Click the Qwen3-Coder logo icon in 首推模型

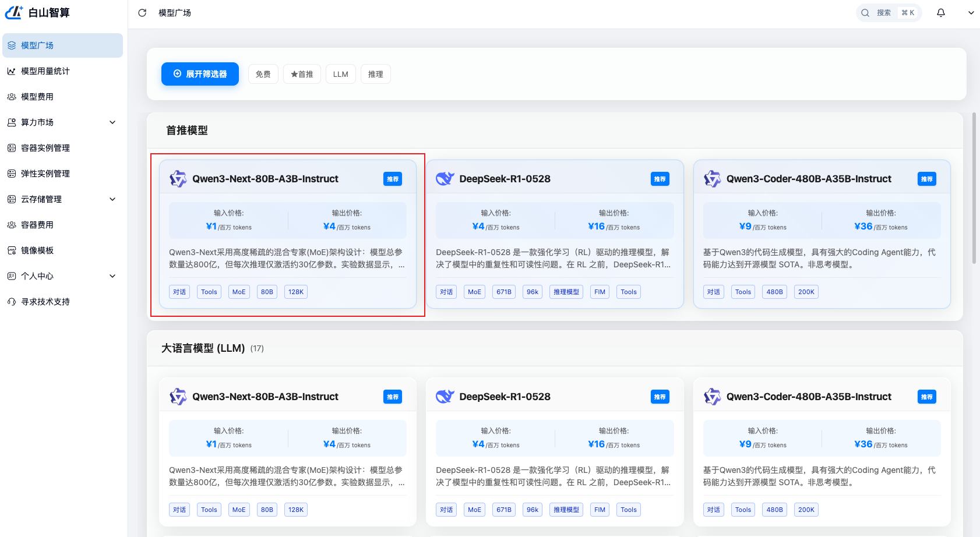click(x=712, y=179)
